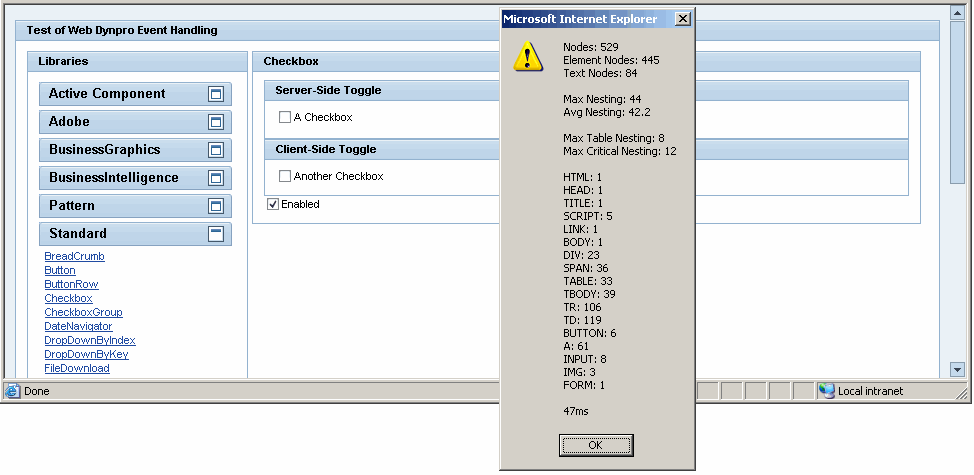Open the ButtonRow link
974x475 pixels.
click(x=71, y=284)
